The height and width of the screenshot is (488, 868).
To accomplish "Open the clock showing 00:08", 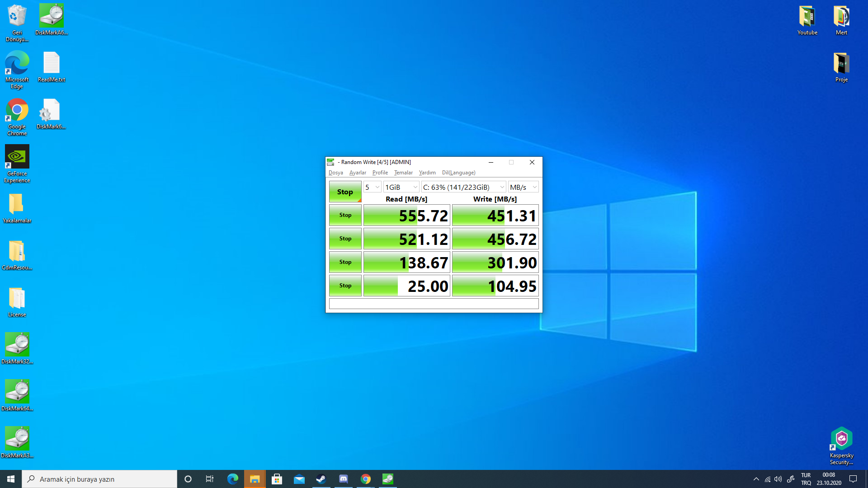I will click(829, 479).
